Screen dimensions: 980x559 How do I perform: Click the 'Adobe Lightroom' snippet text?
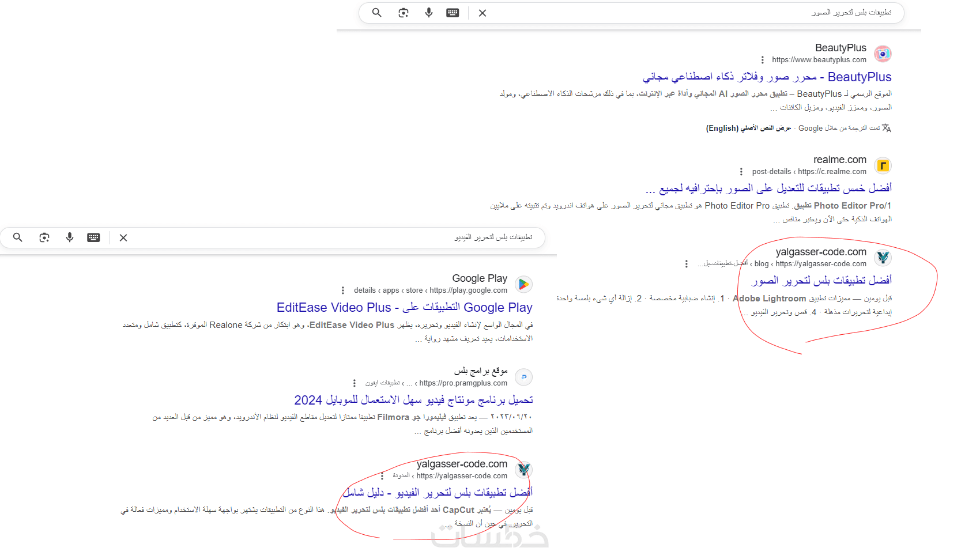coord(769,299)
